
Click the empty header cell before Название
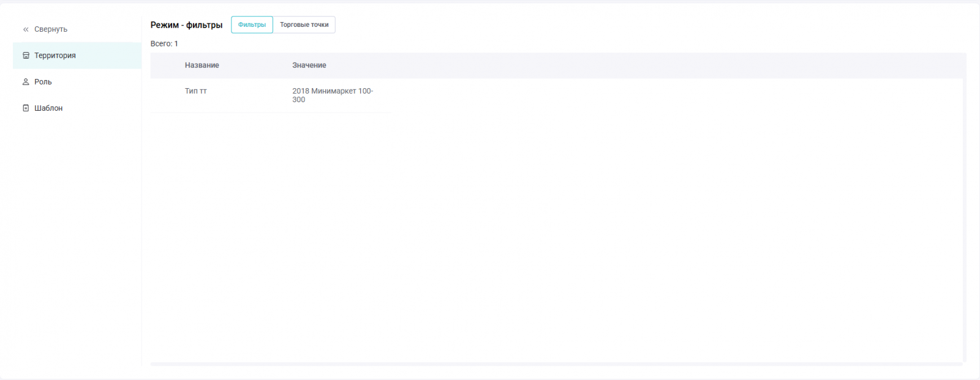tap(165, 65)
